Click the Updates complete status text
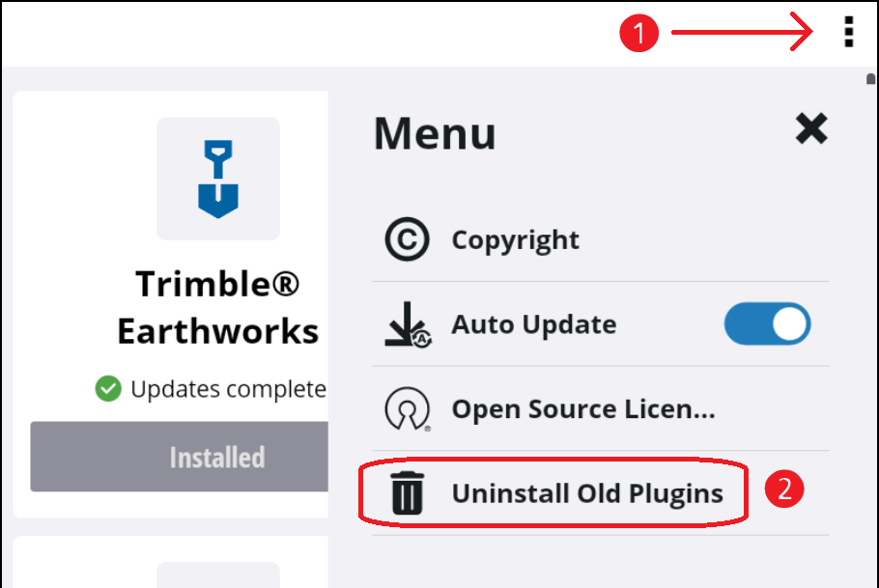This screenshot has height=588, width=879. pyautogui.click(x=228, y=389)
